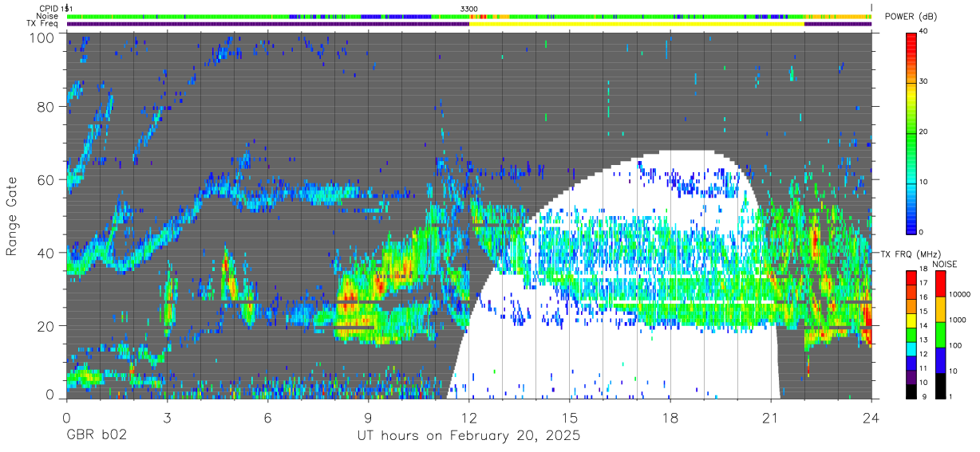Click the 'Range Gate' y-axis label
This screenshot has width=980, height=452.
click(x=12, y=216)
